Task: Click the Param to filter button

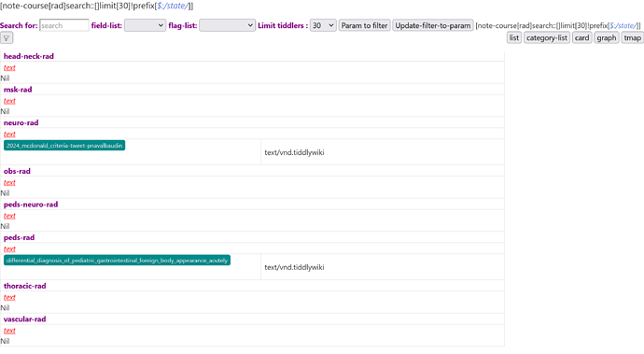Action: (x=364, y=25)
